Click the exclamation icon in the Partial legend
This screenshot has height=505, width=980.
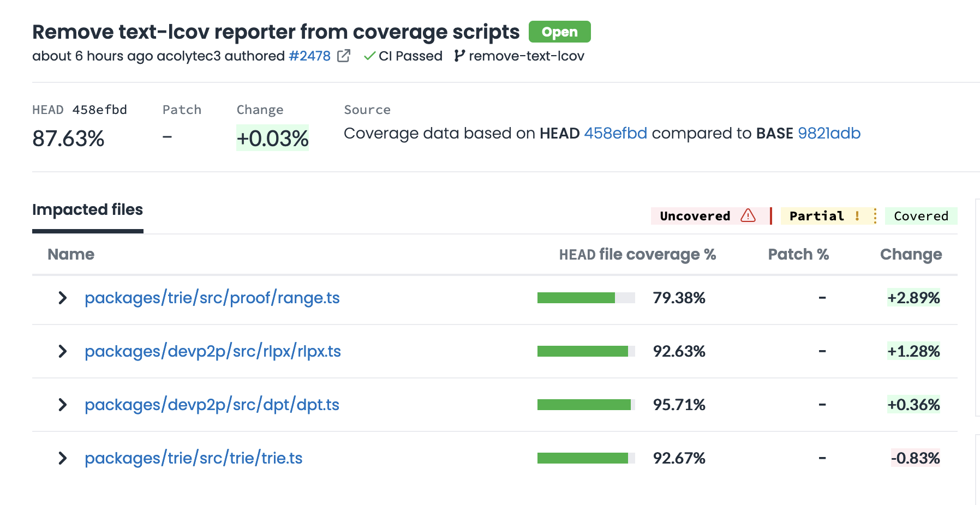click(857, 216)
